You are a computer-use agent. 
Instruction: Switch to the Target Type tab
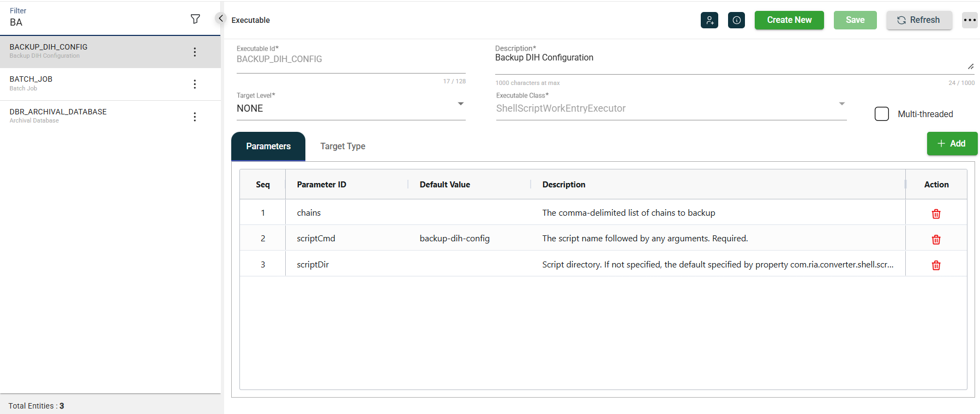coord(342,146)
